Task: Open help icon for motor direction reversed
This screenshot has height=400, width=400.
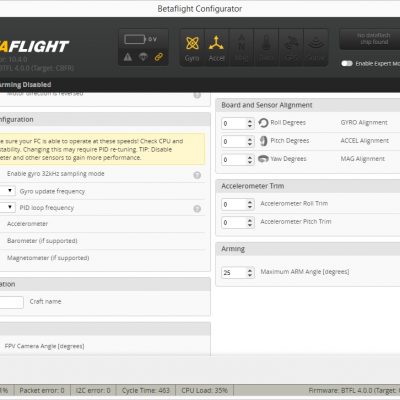Action: coord(197,95)
